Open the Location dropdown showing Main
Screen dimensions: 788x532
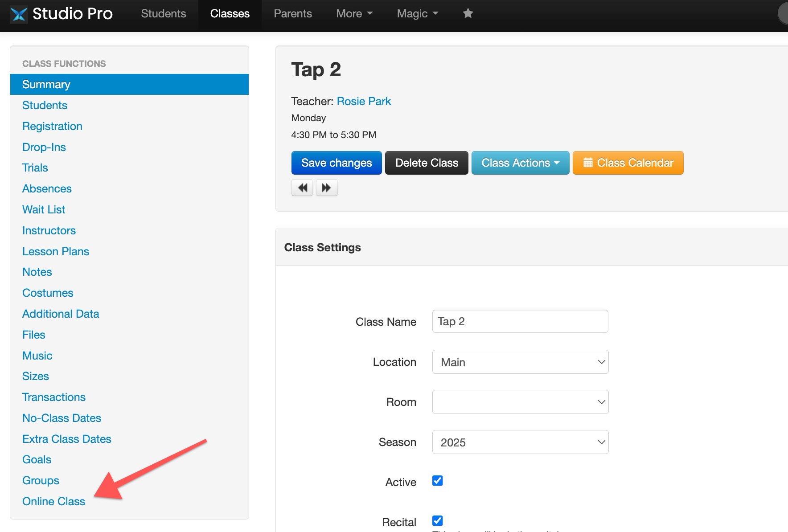pos(520,362)
